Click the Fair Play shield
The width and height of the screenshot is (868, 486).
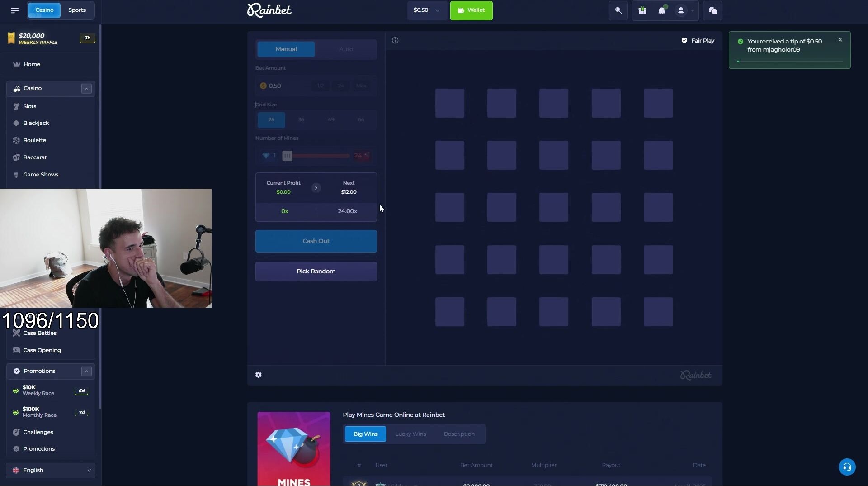tap(684, 41)
